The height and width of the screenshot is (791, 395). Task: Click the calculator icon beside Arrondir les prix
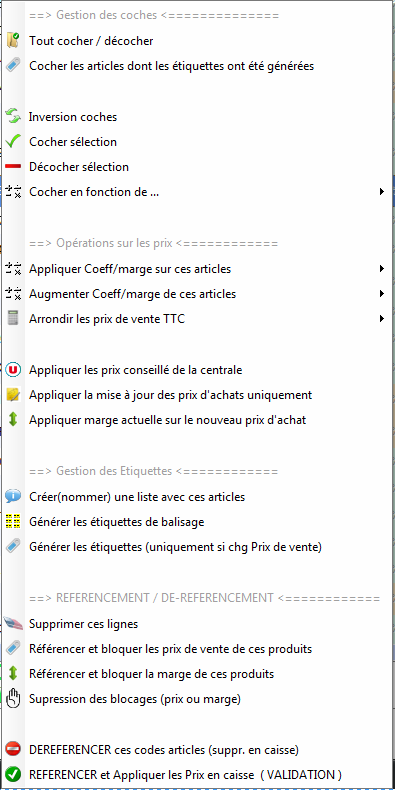tap(13, 319)
